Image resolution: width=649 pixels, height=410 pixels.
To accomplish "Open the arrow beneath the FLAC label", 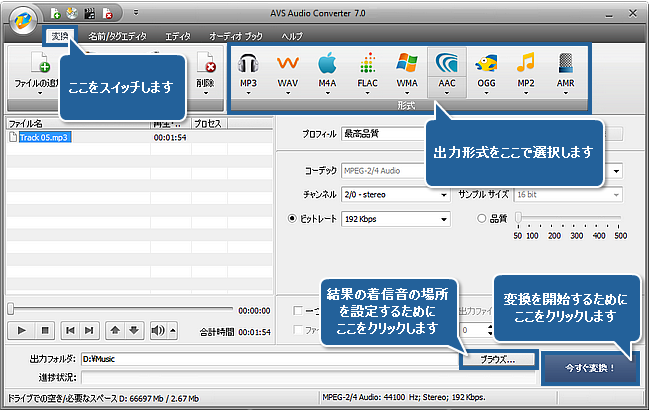I will [x=368, y=94].
